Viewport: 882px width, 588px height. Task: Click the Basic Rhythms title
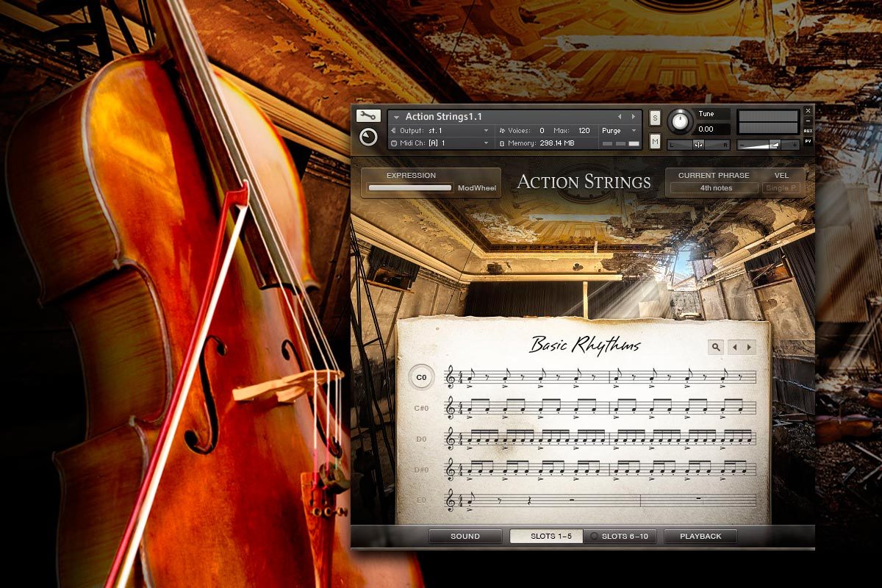click(x=585, y=345)
